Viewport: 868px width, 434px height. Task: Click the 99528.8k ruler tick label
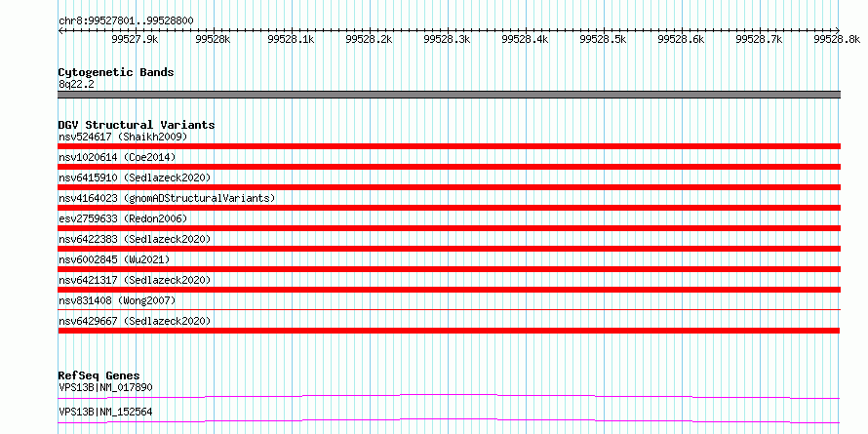point(837,39)
